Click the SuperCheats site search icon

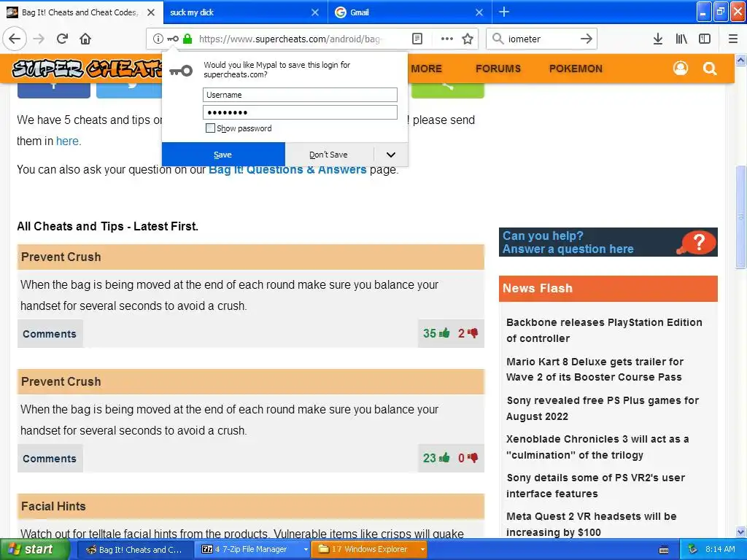(x=710, y=69)
